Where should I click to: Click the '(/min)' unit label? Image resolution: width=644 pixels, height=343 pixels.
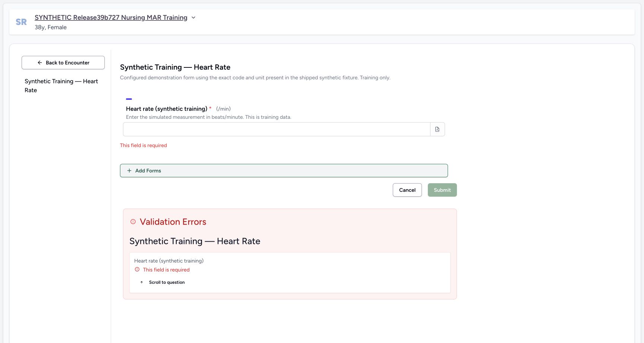[x=223, y=109]
